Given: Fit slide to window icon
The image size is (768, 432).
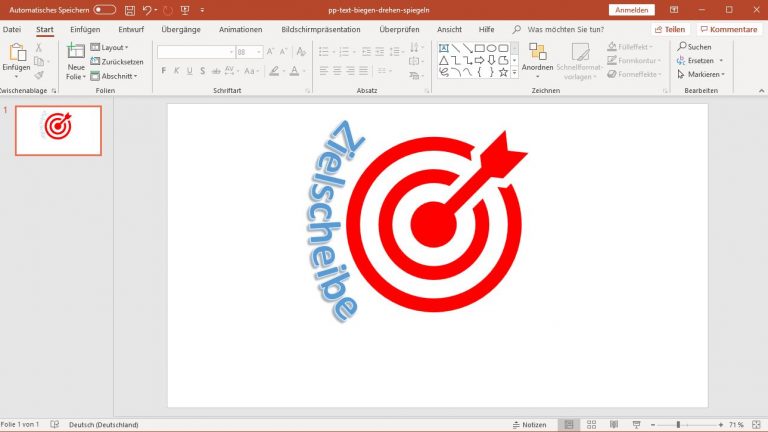Looking at the screenshot, I should coord(758,425).
